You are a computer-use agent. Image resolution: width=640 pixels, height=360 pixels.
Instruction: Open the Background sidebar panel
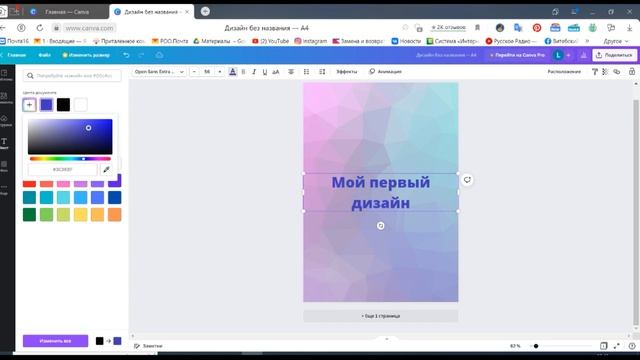click(x=4, y=166)
